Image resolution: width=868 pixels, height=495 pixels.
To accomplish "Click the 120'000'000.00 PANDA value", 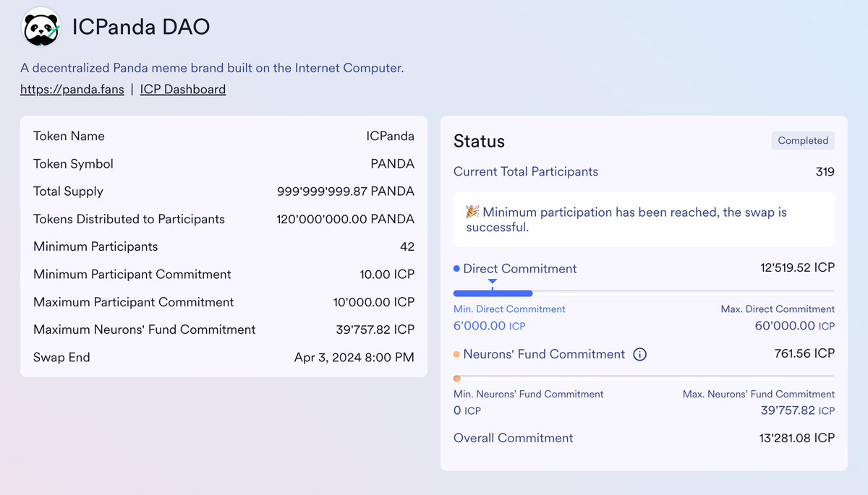I will tap(346, 219).
